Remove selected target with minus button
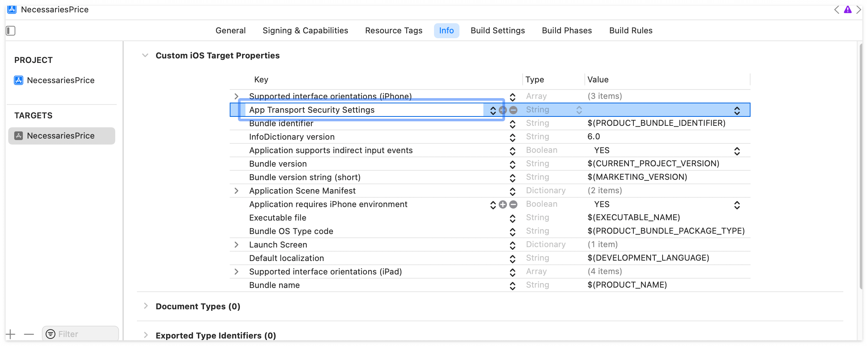The height and width of the screenshot is (346, 868). [x=29, y=334]
